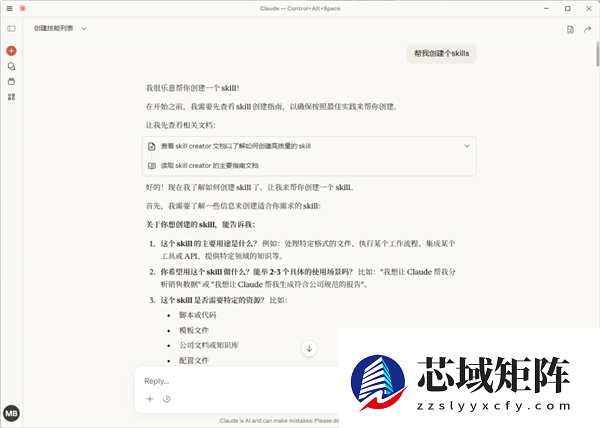
Task: Collapse the skill creator tool steps chevron
Action: click(x=466, y=146)
